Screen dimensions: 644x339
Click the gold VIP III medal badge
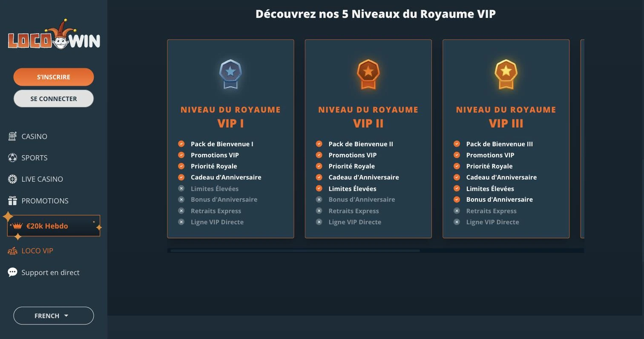(x=506, y=74)
